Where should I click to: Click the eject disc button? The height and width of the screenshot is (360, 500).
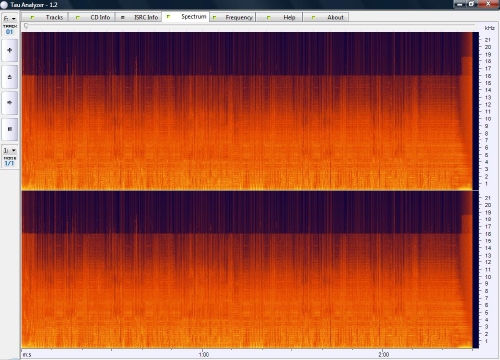tap(10, 77)
